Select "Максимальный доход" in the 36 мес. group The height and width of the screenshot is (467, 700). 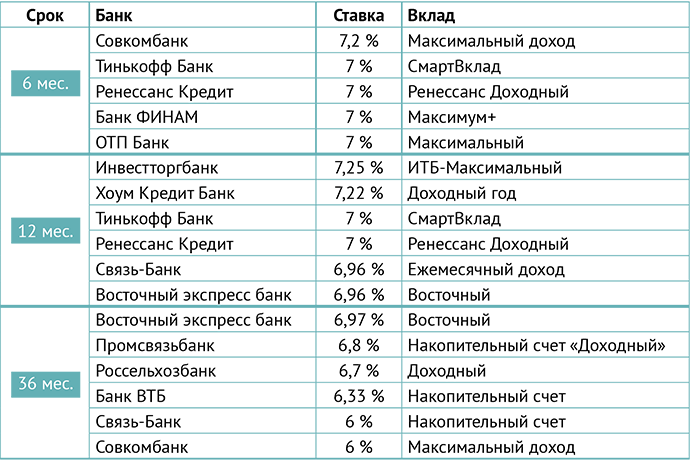point(491,447)
